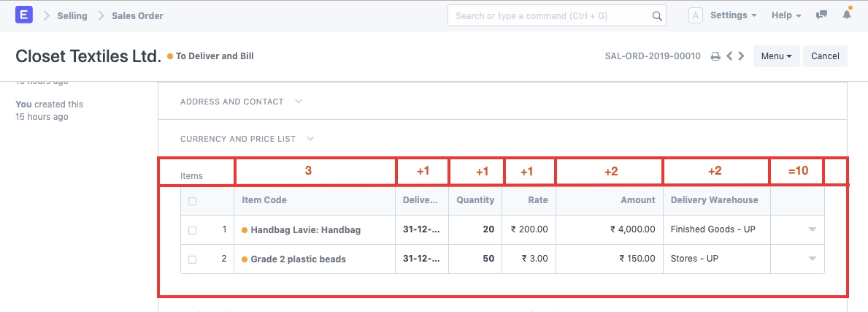The image size is (868, 312).
Task: Click the ERPNext home logo icon
Action: coord(24,15)
